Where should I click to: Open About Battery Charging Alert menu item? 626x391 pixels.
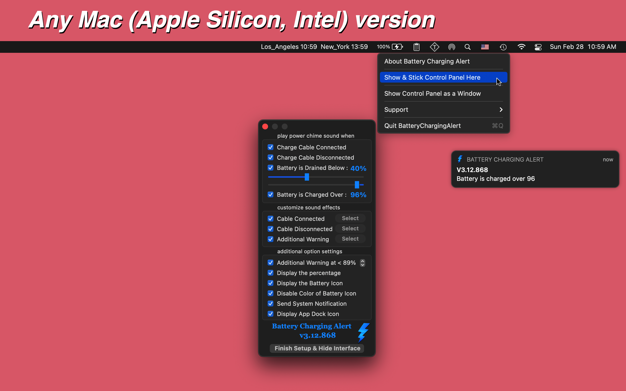tap(444, 62)
